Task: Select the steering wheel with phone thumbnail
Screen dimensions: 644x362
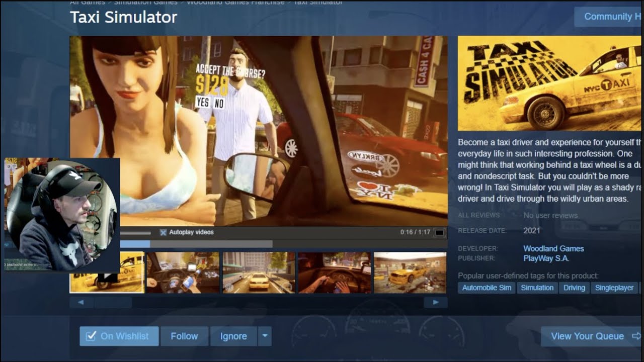Action: tap(183, 273)
